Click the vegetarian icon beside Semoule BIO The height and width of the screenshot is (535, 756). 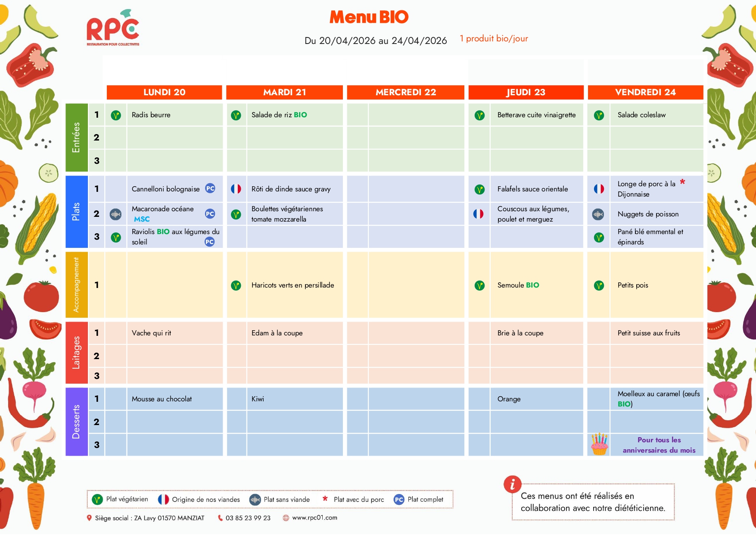[x=479, y=285]
